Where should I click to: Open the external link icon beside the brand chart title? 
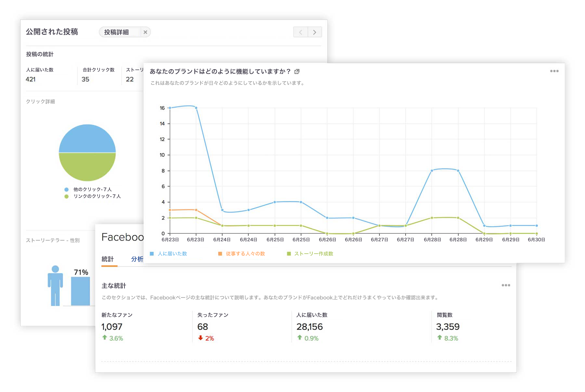(297, 72)
